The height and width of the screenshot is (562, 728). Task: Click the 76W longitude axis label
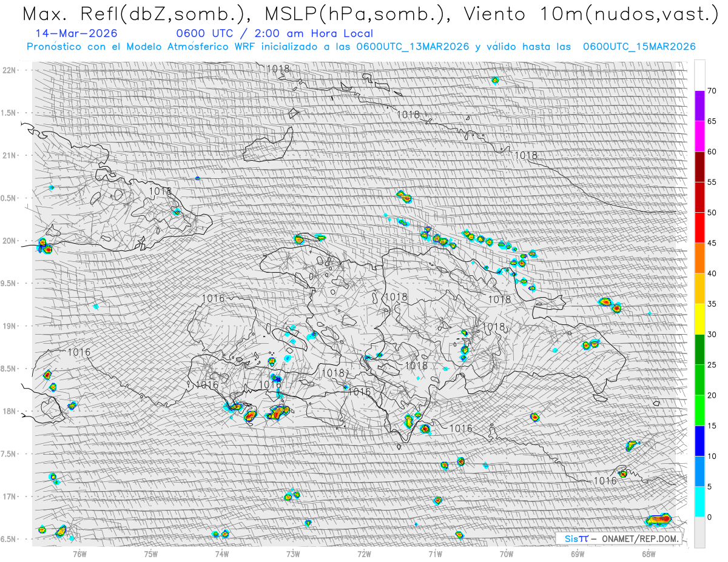pyautogui.click(x=79, y=553)
